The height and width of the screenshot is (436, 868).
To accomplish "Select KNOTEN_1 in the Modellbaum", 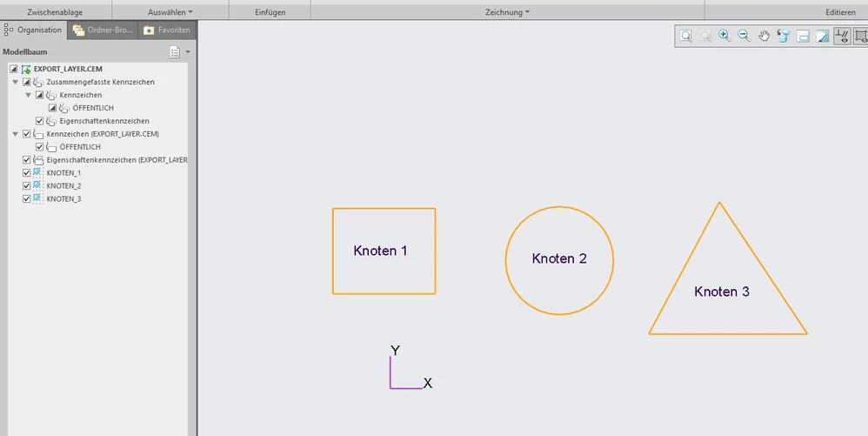I will 63,173.
